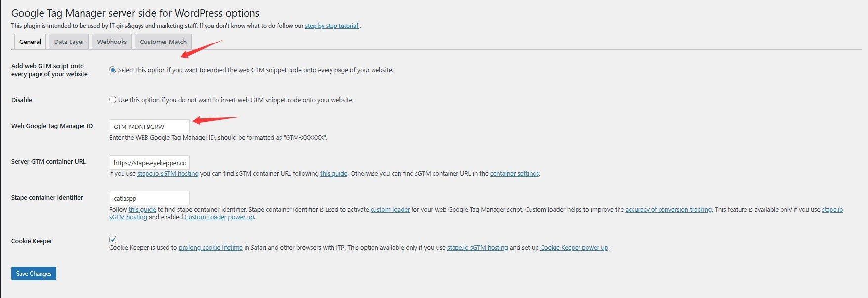Switch to the General tab
The image size is (868, 298).
(x=30, y=42)
